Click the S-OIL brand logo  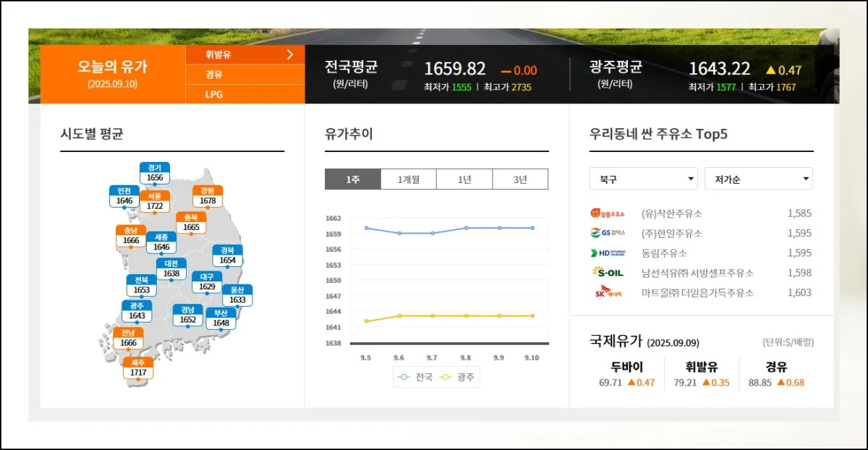(x=607, y=273)
